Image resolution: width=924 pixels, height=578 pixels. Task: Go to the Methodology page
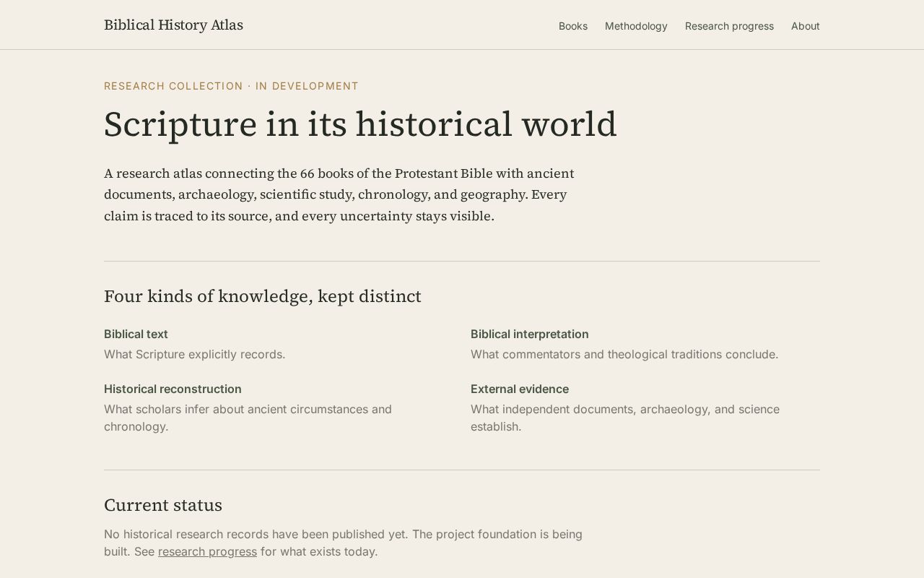636,26
